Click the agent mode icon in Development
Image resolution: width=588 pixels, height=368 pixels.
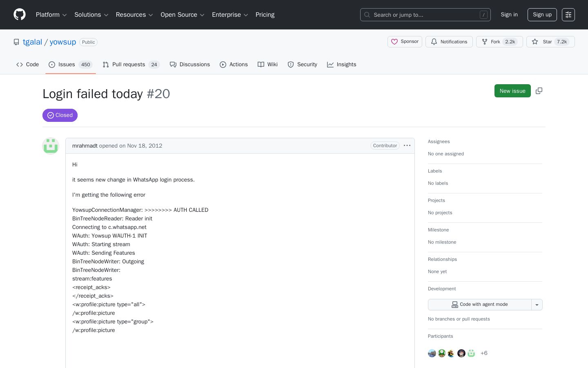tap(454, 305)
